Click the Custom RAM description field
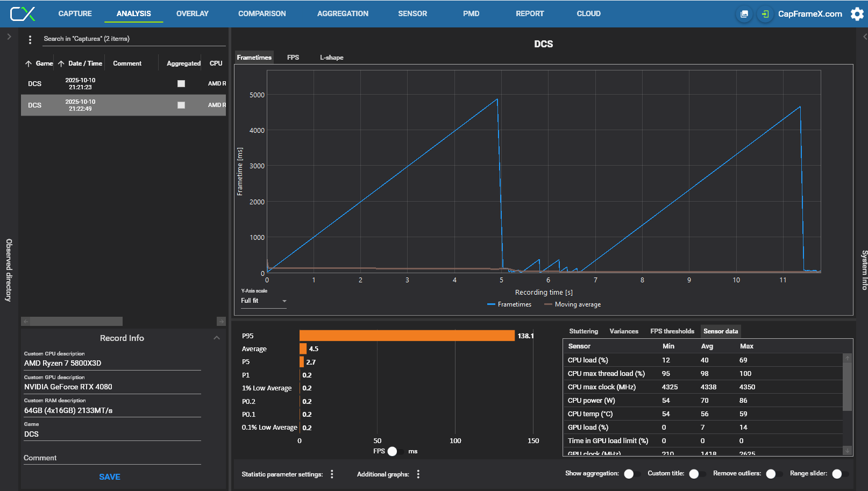Screen dimensions: 868x491 point(112,410)
